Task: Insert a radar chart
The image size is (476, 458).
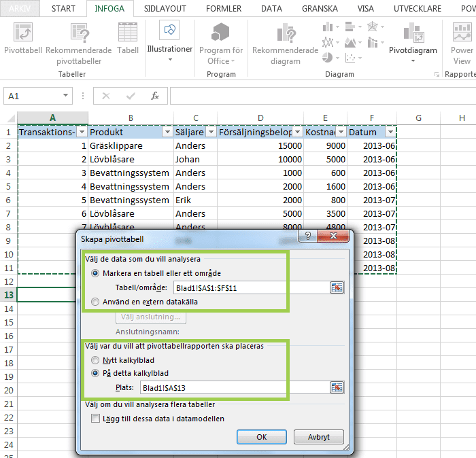Action: [373, 27]
